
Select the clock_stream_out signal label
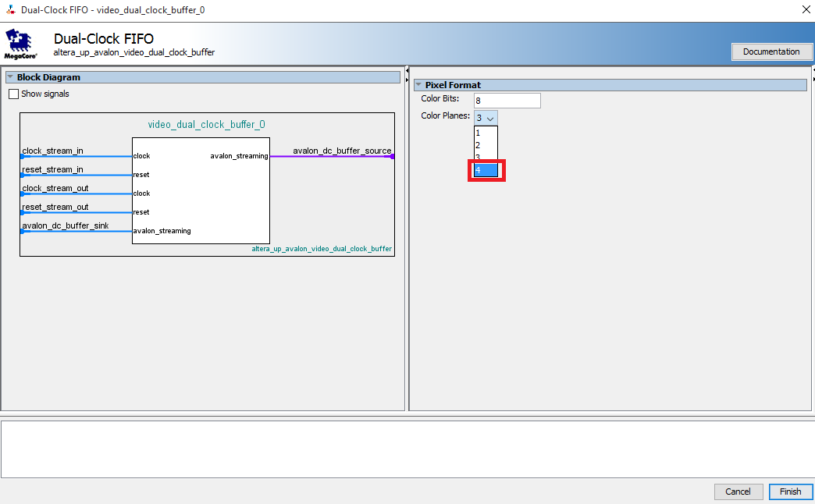[55, 188]
